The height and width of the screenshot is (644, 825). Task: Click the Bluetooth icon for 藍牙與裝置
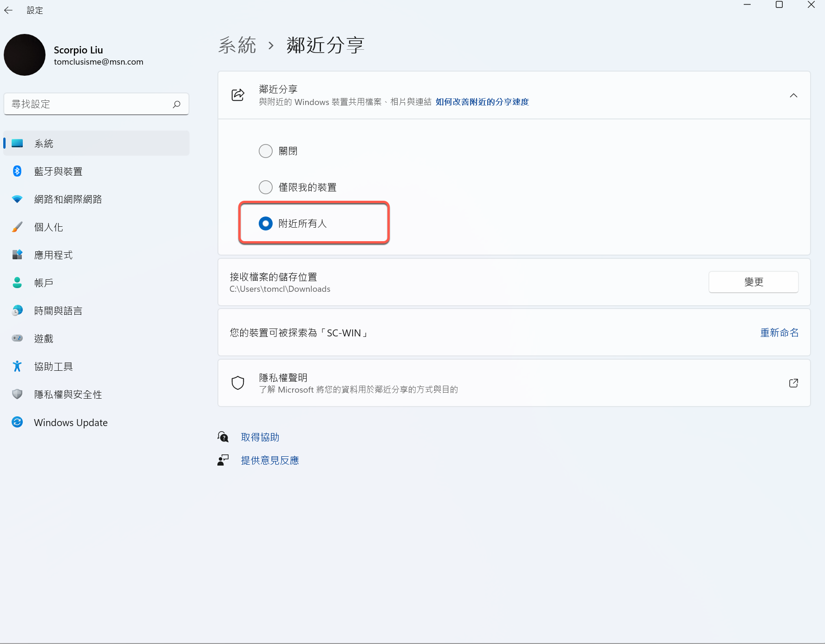pyautogui.click(x=17, y=171)
